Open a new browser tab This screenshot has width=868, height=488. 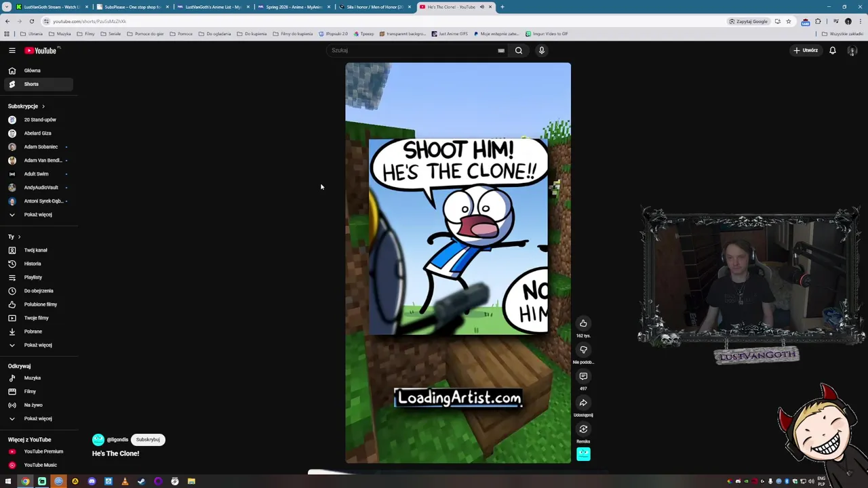(x=502, y=7)
